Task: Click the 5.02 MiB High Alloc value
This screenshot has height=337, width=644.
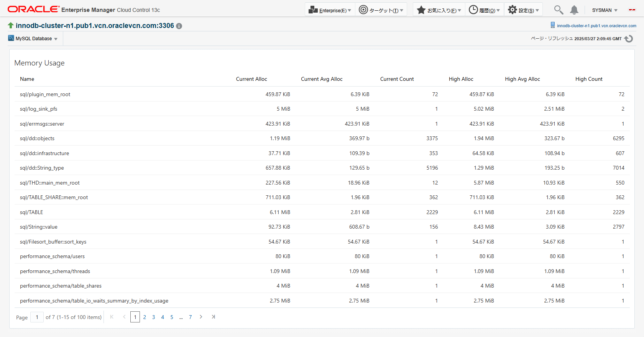Action: pos(484,109)
